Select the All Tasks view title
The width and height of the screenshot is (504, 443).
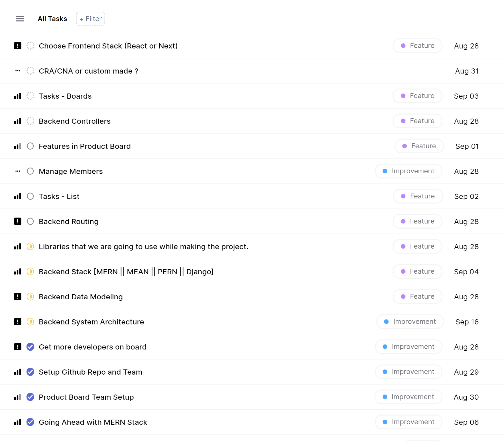coord(52,19)
